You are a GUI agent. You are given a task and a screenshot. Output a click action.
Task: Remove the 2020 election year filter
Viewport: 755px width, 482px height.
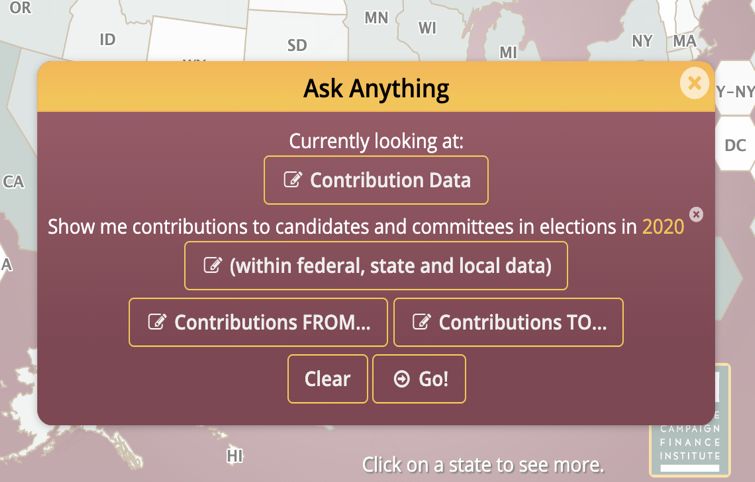(x=696, y=214)
